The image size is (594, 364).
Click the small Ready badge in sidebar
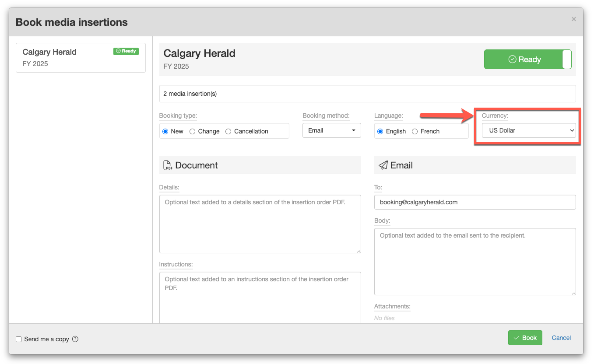coord(126,51)
